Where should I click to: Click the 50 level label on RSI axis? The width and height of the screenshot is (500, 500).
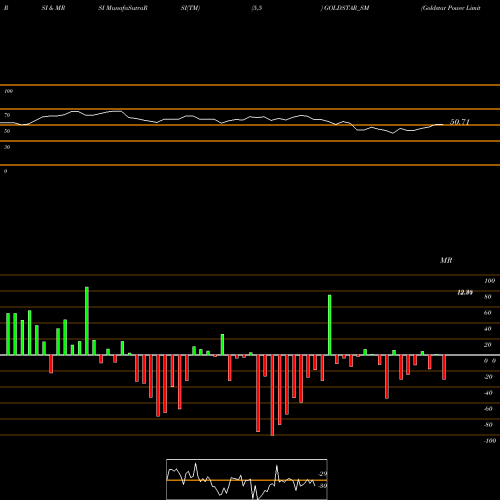tap(7, 131)
